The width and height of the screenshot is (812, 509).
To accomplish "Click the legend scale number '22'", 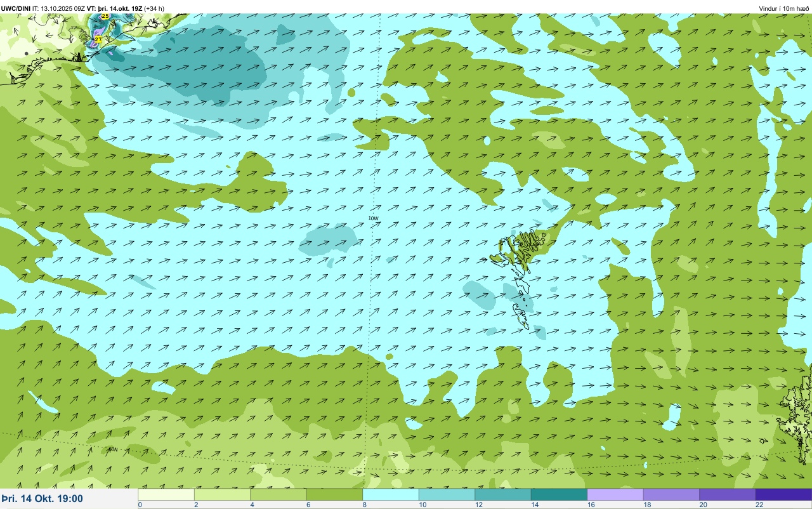I will (759, 505).
